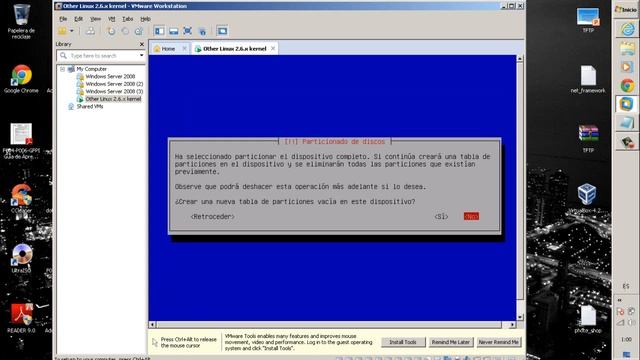Image resolution: width=640 pixels, height=360 pixels.
Task: Click the Unity mode toolbar icon
Action: pos(202,31)
